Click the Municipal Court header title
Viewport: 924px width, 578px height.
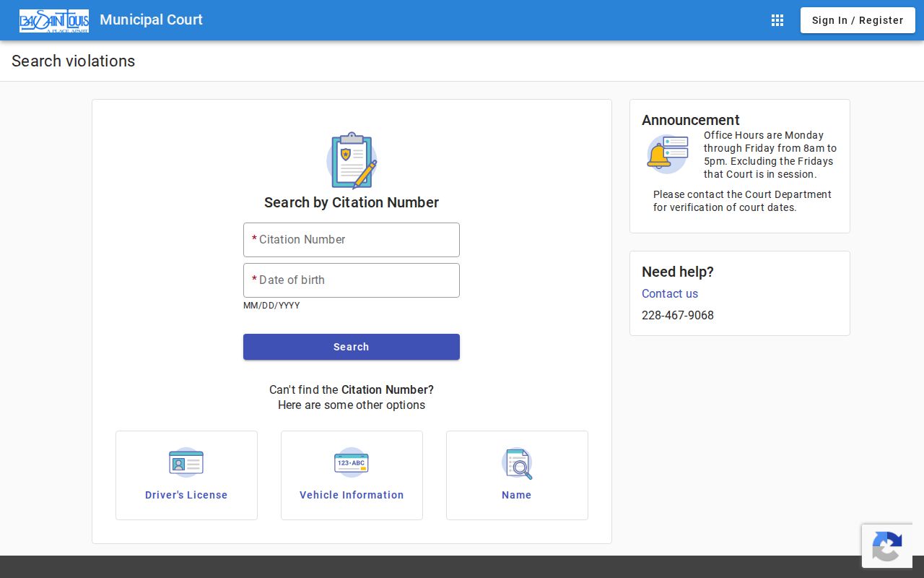(151, 20)
